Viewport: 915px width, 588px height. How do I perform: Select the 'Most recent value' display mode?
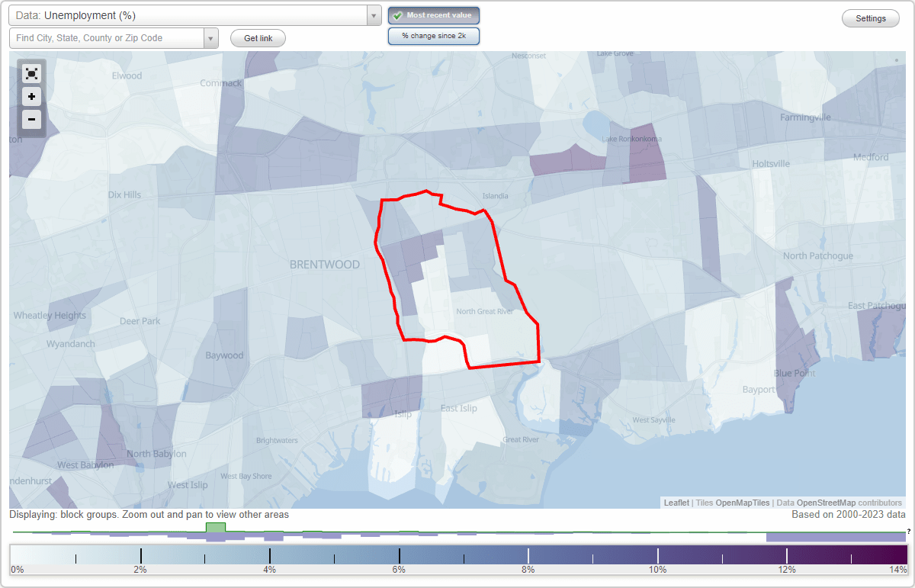point(433,14)
